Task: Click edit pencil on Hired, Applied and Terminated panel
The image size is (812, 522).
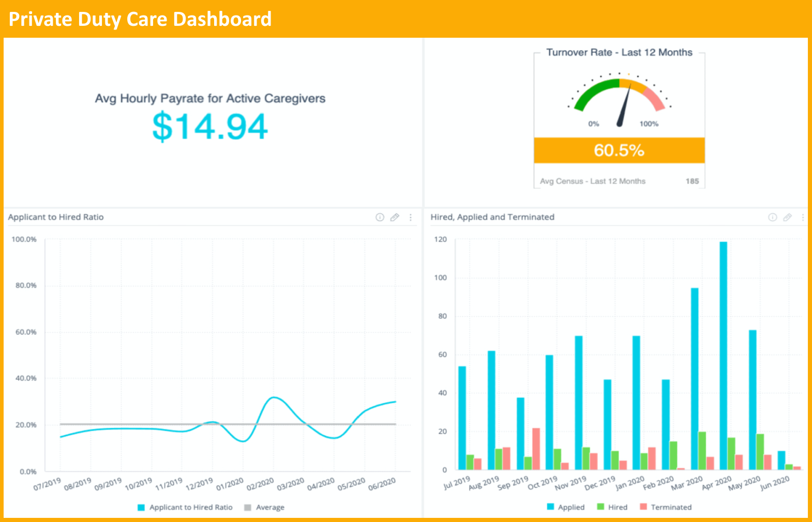Action: coord(787,218)
